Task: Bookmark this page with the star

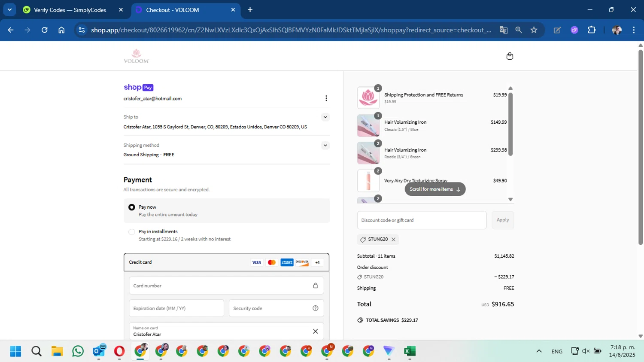Action: (534, 30)
